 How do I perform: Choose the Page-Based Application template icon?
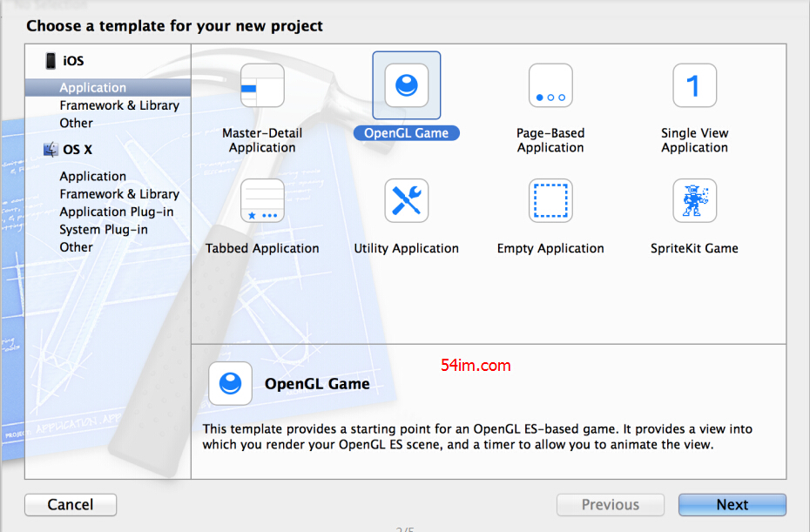tap(550, 86)
